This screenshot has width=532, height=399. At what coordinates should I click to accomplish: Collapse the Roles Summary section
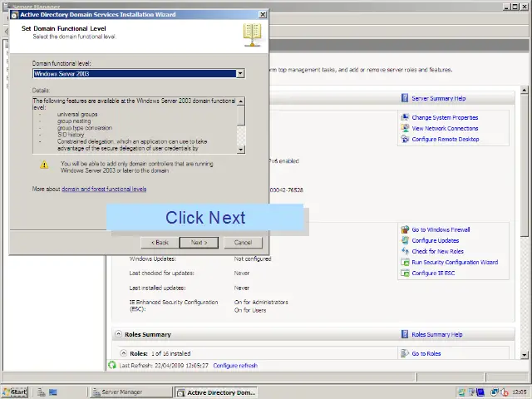pos(118,334)
